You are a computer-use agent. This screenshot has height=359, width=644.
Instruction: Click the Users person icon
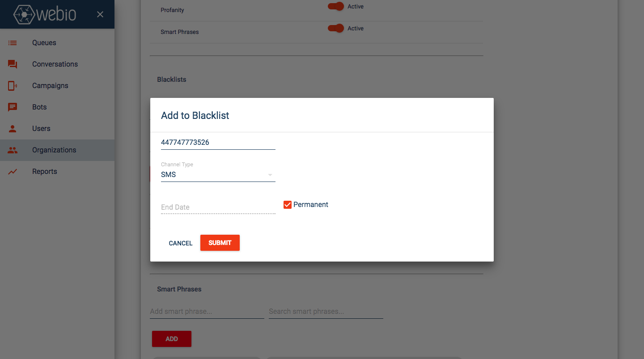click(13, 129)
